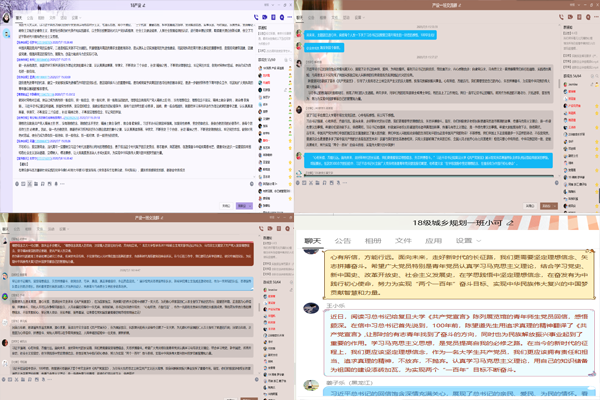Viewport: 600px width, 400px height.
Task: Click group avatar at top-left window corner
Action: (10, 7)
